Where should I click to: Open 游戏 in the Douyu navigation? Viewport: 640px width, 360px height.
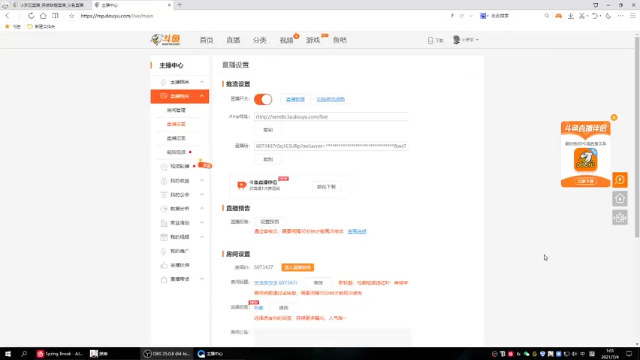313,40
